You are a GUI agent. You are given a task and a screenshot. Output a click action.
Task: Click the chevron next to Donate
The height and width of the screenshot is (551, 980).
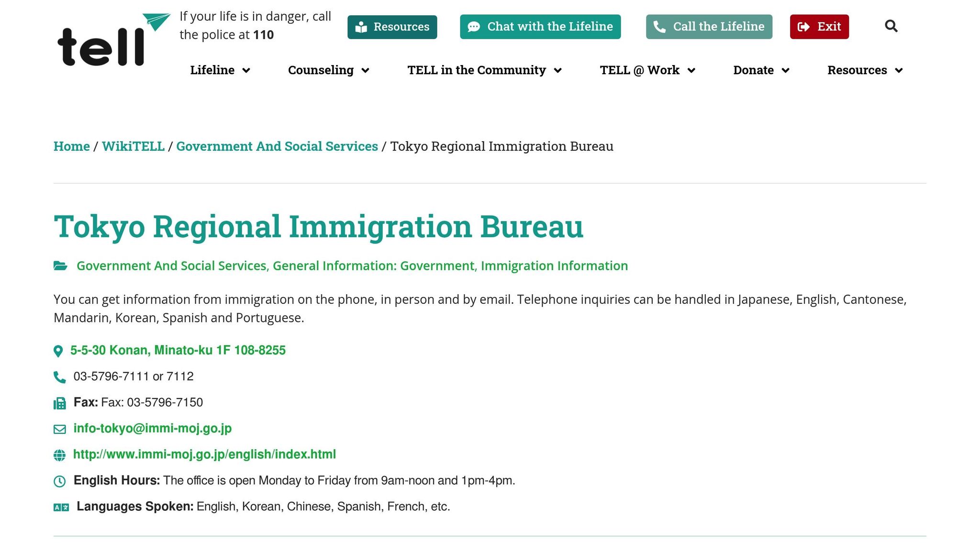pos(785,70)
